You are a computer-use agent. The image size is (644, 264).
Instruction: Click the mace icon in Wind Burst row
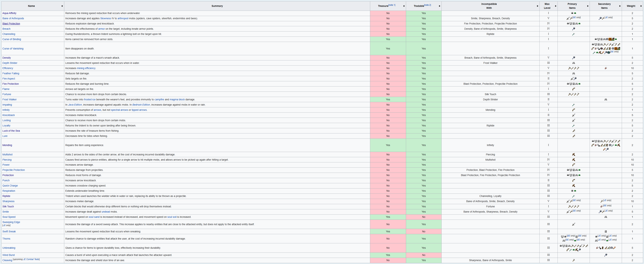coord(605,255)
